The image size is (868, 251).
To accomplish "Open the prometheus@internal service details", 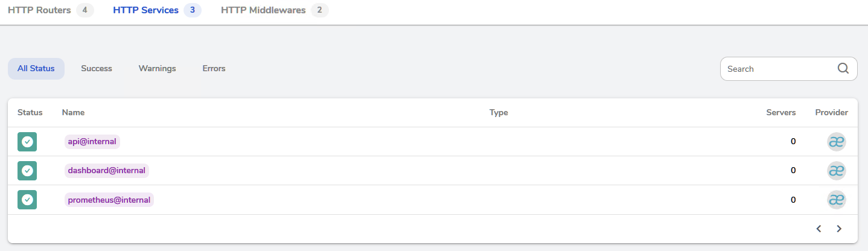I will pos(109,200).
